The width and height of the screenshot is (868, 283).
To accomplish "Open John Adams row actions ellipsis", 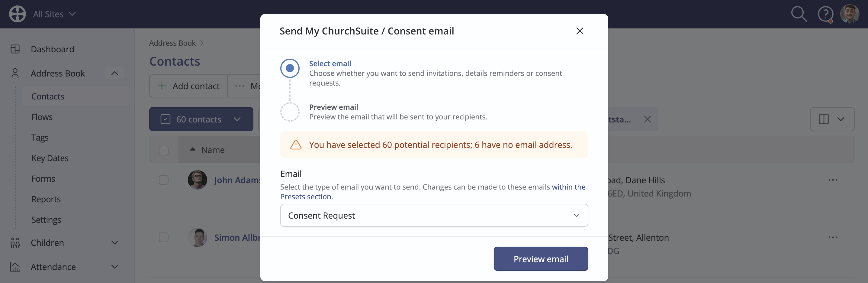I will [x=833, y=180].
